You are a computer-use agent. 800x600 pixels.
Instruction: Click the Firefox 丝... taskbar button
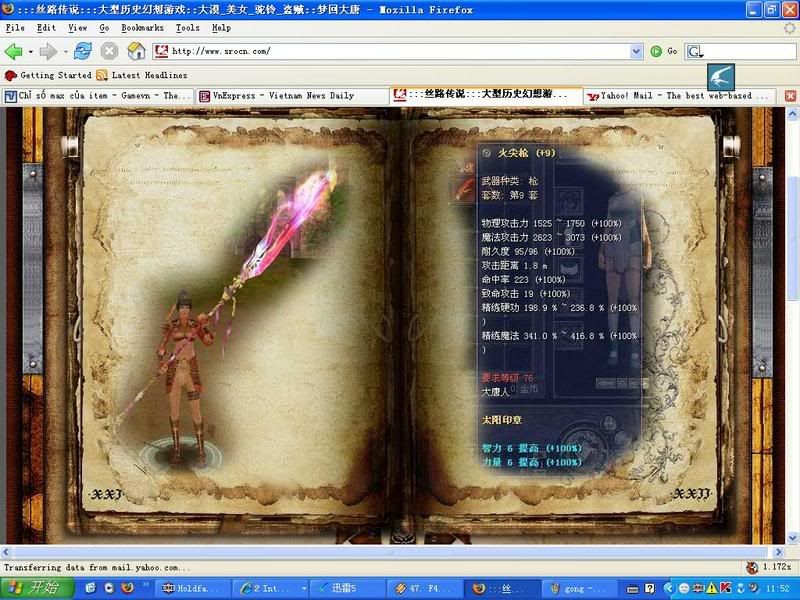(502, 589)
